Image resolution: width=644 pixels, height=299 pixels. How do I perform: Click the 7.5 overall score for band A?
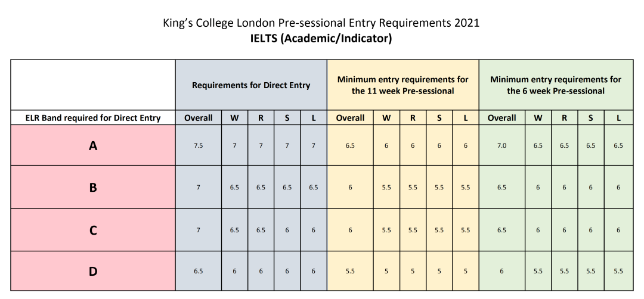199,145
